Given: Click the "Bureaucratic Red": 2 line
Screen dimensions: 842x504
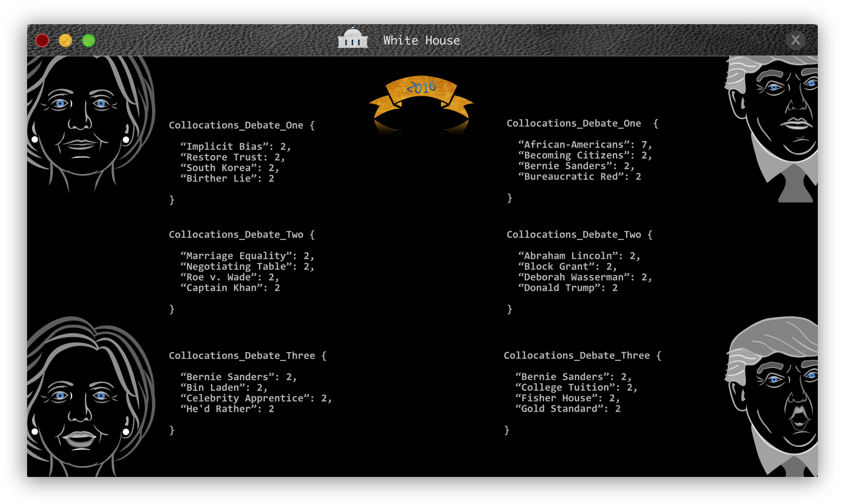Looking at the screenshot, I should pos(580,177).
